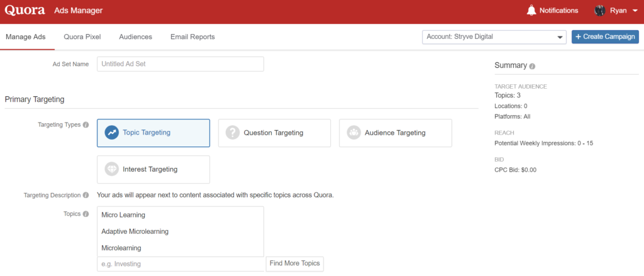Open the Quora Pixel tab
Image resolution: width=644 pixels, height=276 pixels.
(82, 37)
